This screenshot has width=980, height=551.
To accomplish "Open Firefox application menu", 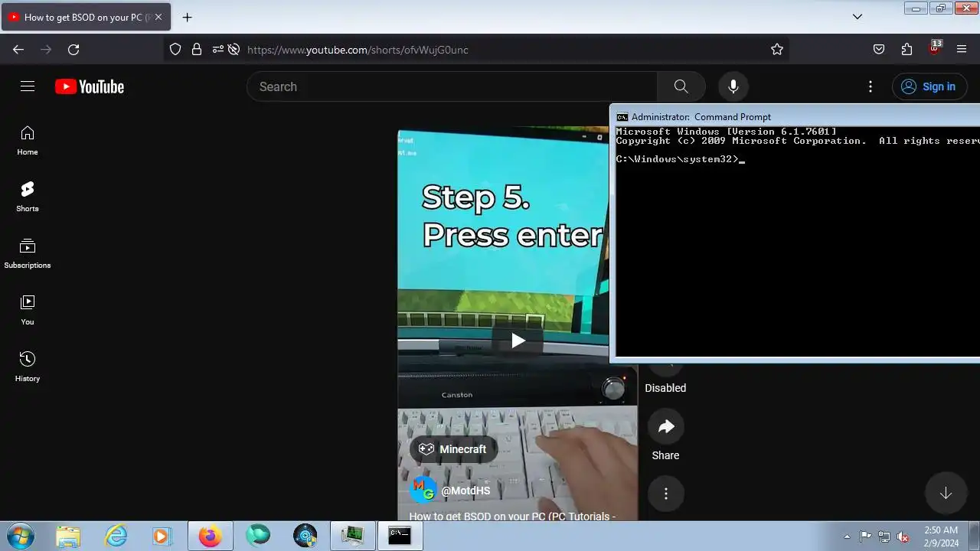I will click(962, 49).
